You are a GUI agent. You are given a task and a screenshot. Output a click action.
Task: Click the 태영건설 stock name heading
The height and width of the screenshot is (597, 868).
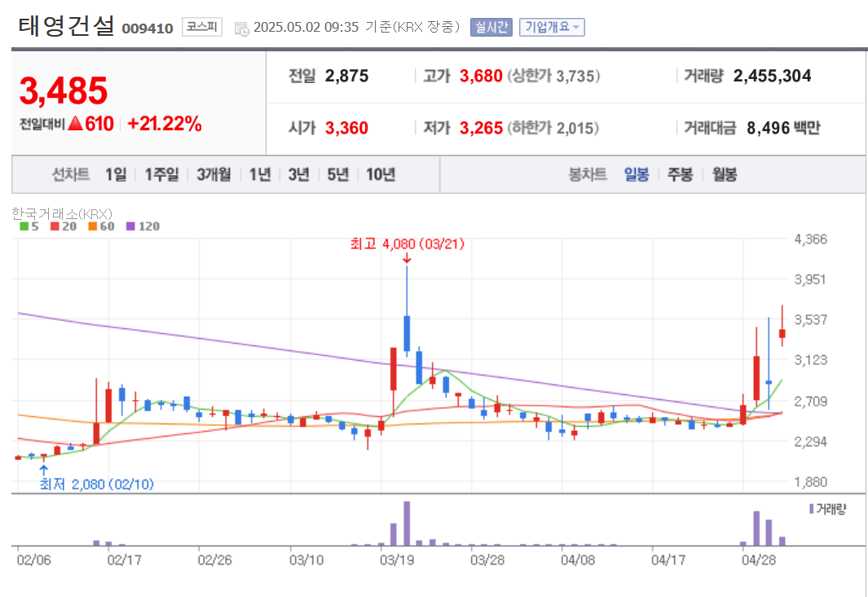click(67, 26)
